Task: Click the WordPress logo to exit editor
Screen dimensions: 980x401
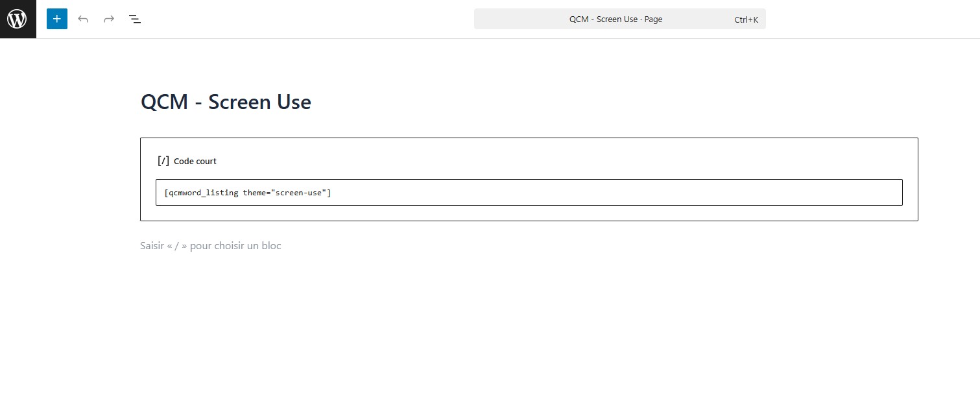Action: [18, 19]
